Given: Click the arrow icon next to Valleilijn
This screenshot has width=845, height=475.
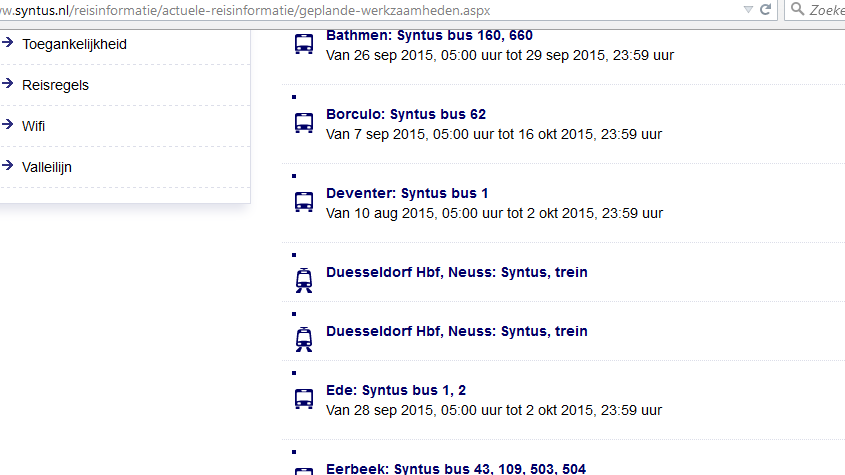Looking at the screenshot, I should click(x=8, y=165).
